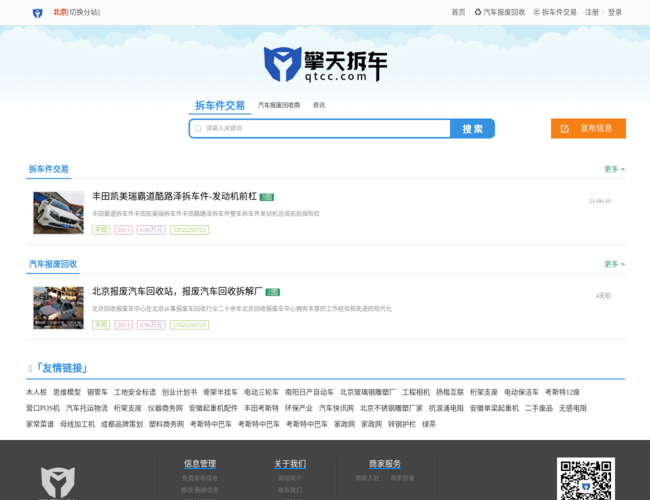This screenshot has width=650, height=500.
Task: Open friendly link 思维模型
Action: [67, 392]
